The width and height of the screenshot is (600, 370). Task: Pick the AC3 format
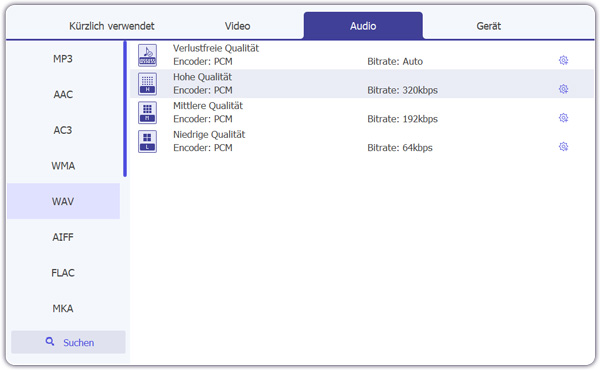pyautogui.click(x=63, y=130)
